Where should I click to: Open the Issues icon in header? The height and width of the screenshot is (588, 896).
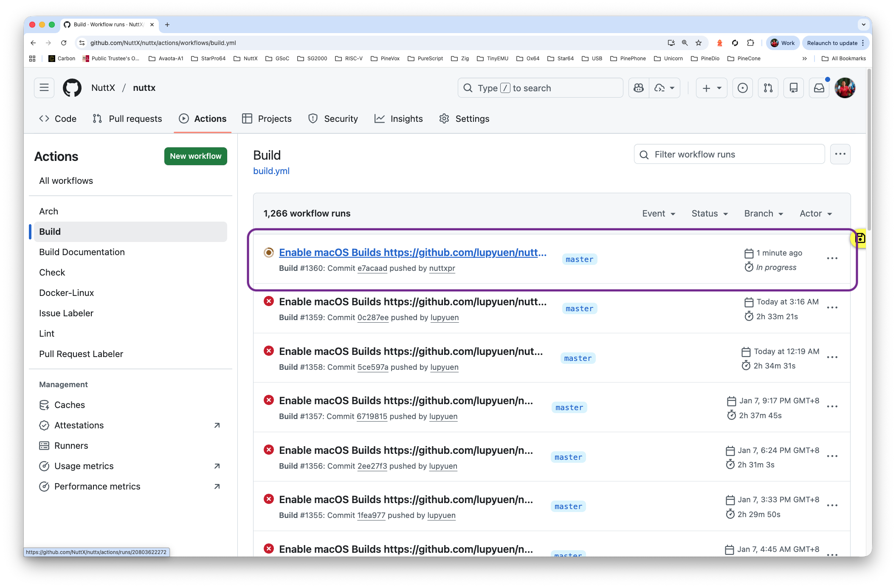(742, 88)
